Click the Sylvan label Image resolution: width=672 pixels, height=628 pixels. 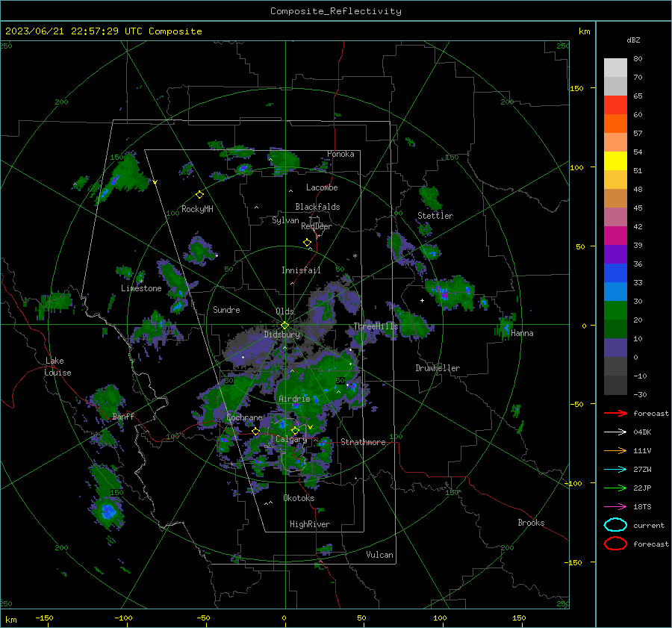tap(285, 220)
